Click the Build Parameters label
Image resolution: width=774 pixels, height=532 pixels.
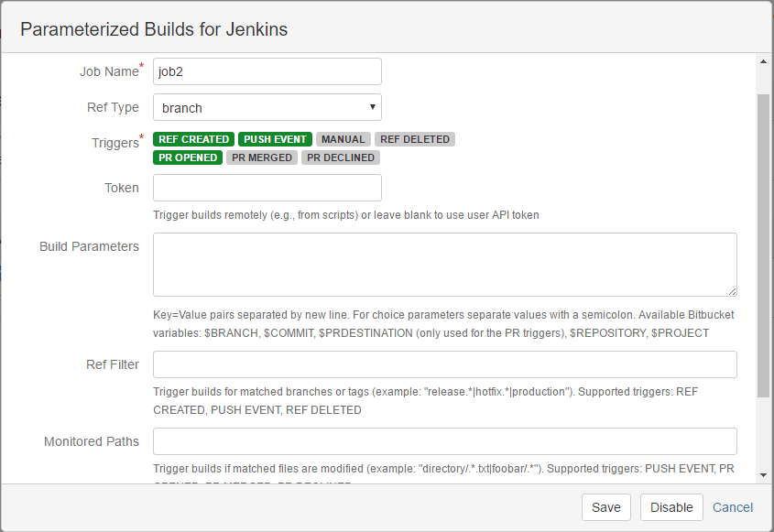pos(90,246)
